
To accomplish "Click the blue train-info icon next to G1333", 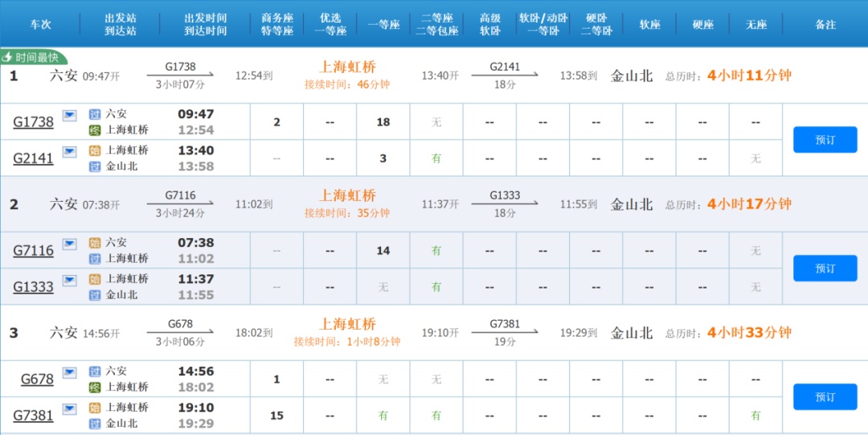I will tap(70, 281).
